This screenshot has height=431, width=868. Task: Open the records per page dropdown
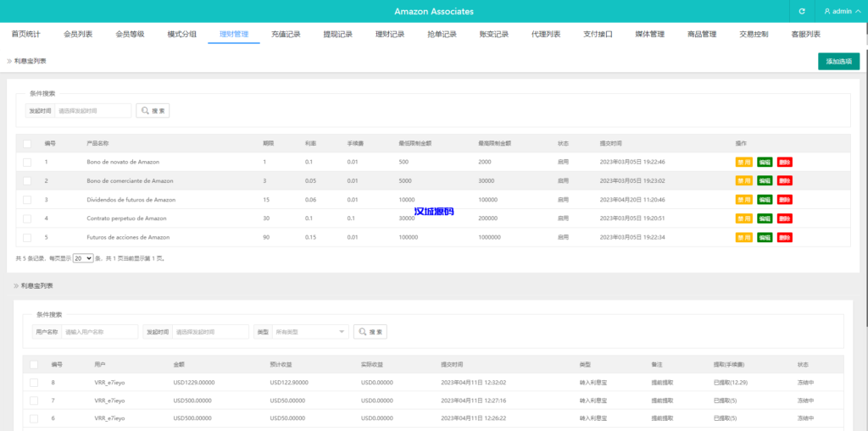click(x=83, y=258)
